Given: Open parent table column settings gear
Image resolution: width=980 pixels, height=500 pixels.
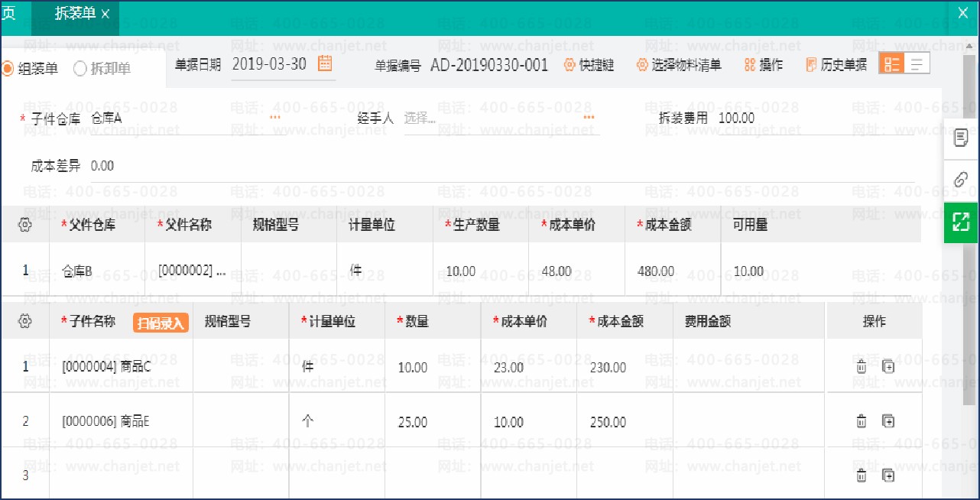Looking at the screenshot, I should 24,225.
